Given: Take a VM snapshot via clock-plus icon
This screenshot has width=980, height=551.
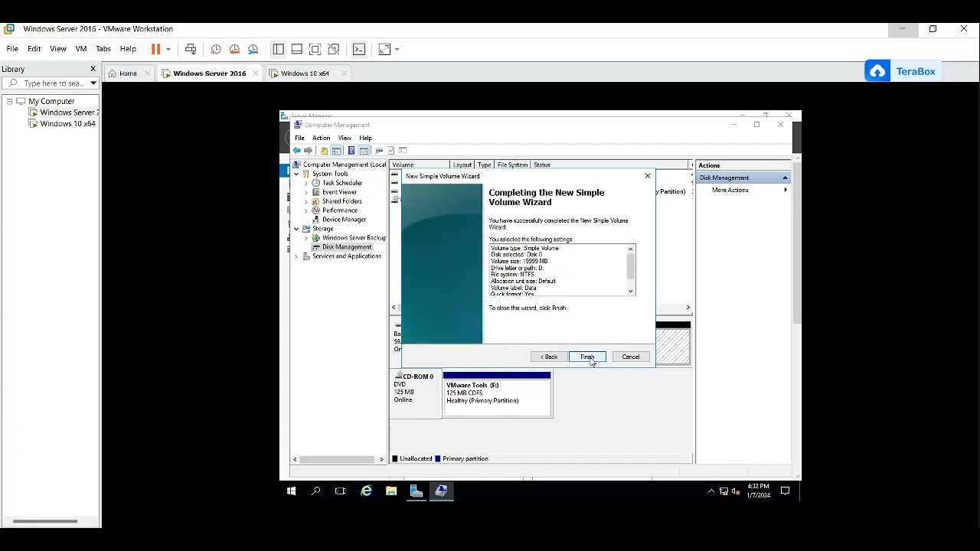Looking at the screenshot, I should (x=216, y=49).
